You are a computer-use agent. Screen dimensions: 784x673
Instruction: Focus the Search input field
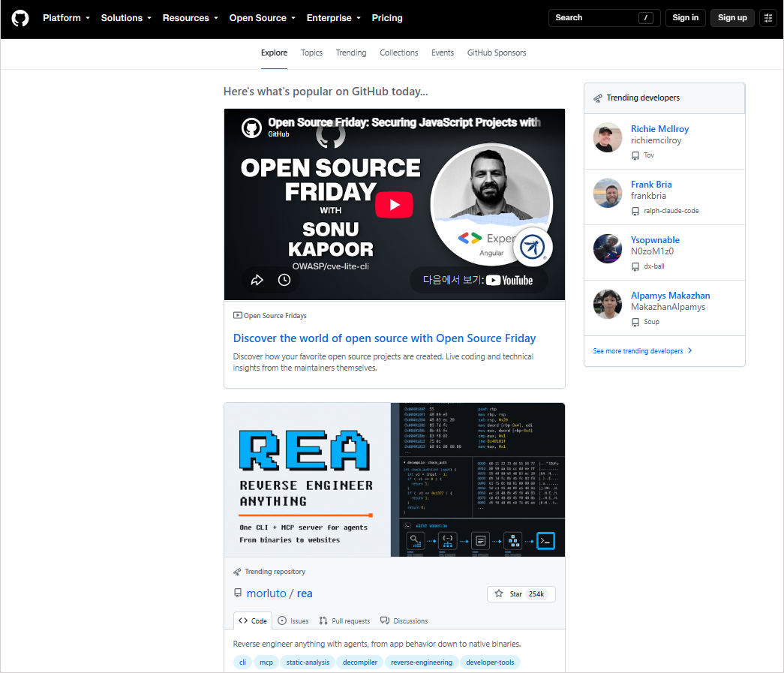605,18
